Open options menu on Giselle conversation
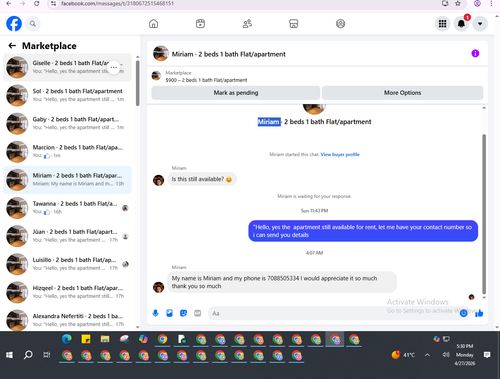This screenshot has height=379, width=500. [x=114, y=67]
